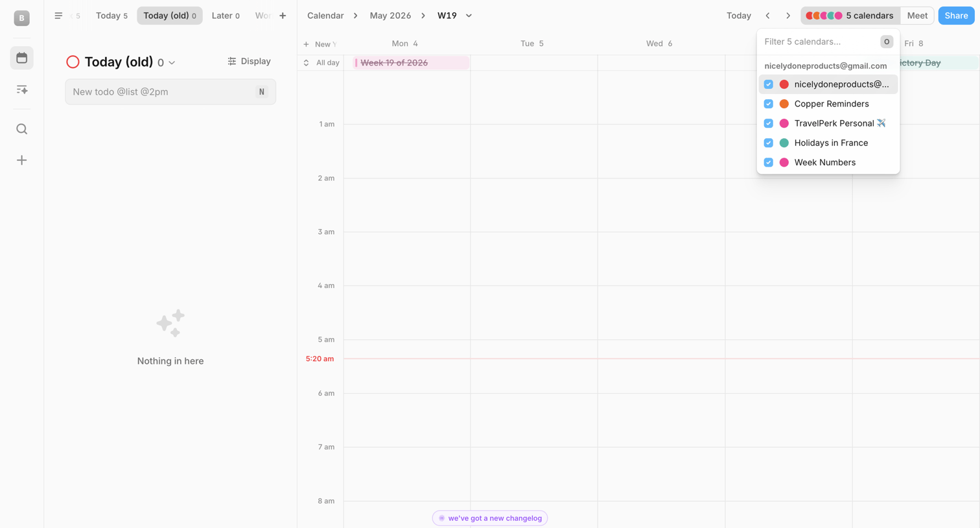Click the chevron after Calendar breadcrumb

click(355, 16)
